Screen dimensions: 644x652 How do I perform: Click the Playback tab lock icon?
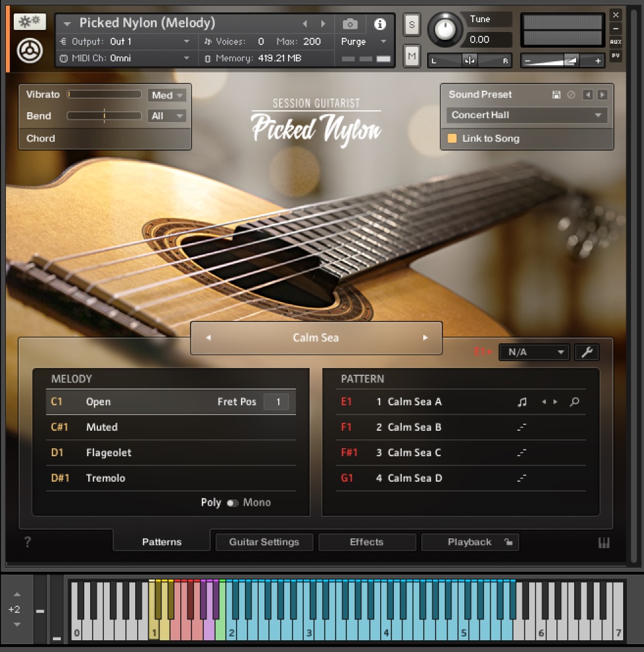[508, 542]
